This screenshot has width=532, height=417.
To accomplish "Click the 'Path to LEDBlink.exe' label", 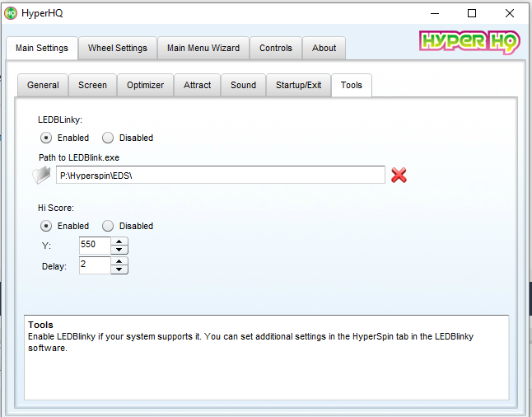I will (79, 158).
